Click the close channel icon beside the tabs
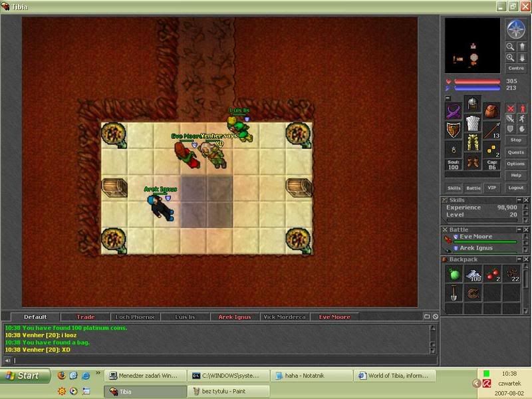532x399 pixels. 436,317
